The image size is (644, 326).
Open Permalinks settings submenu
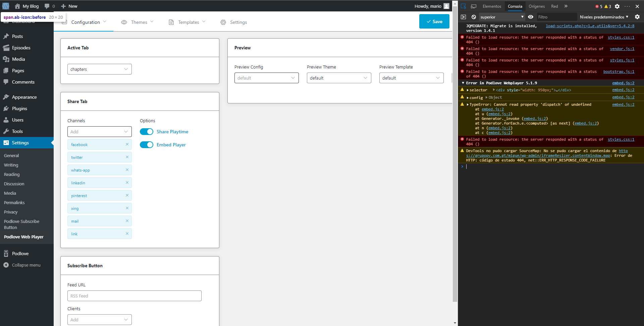(x=14, y=202)
